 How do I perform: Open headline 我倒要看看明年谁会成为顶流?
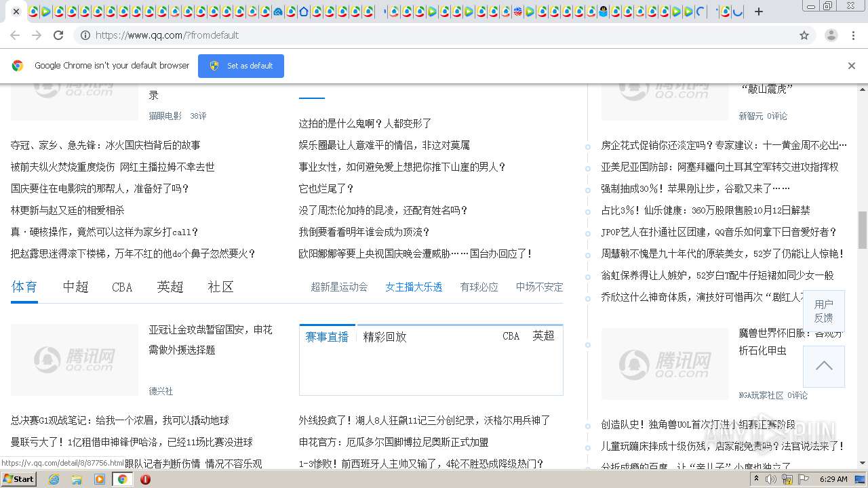(x=364, y=232)
